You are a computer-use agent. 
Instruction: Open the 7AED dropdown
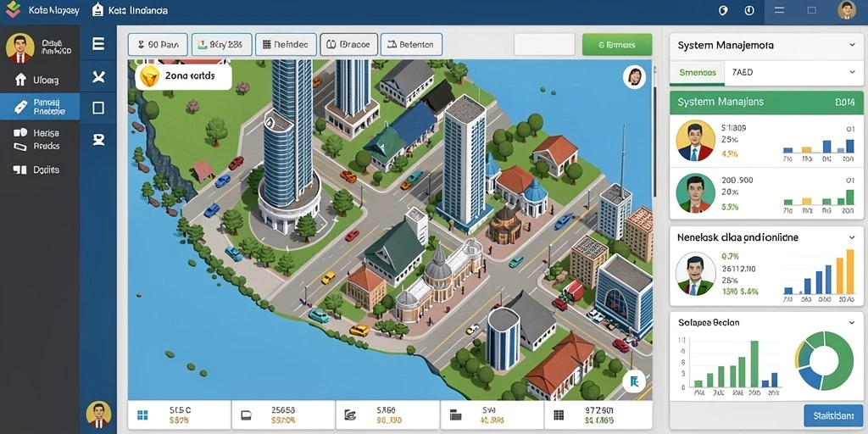click(793, 72)
